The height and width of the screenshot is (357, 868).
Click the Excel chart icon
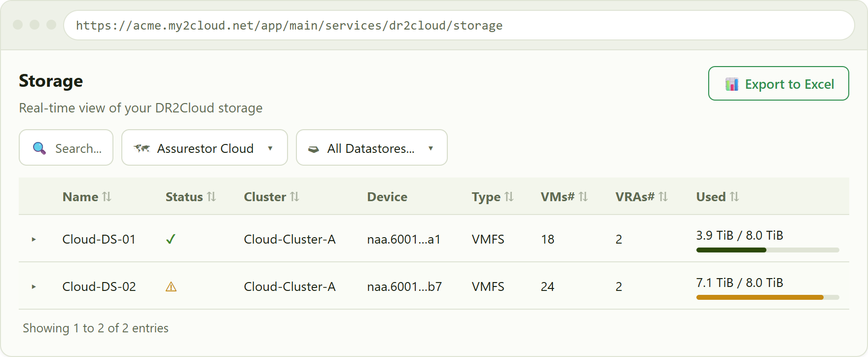732,84
